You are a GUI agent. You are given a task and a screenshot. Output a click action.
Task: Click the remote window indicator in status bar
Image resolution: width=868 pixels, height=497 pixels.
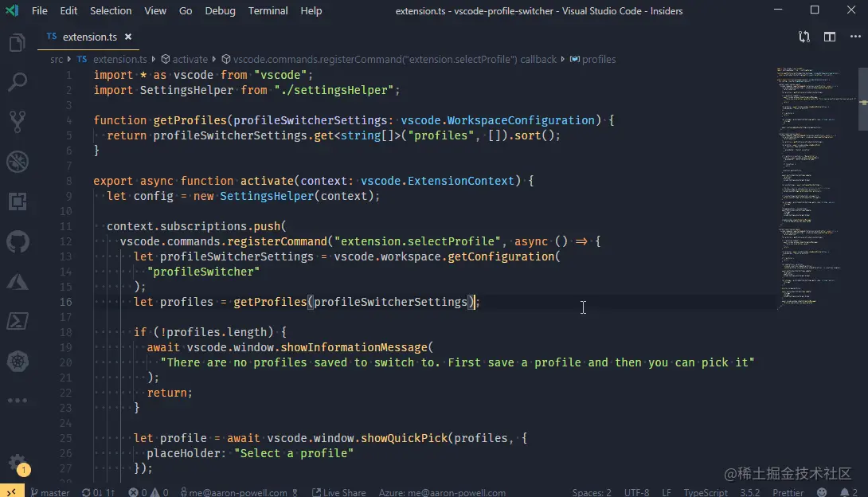click(x=12, y=491)
